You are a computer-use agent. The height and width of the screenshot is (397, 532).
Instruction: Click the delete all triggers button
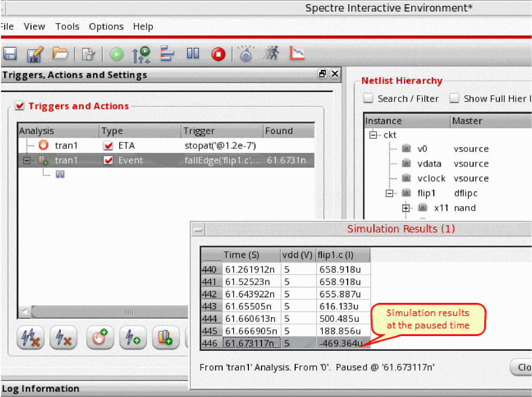point(30,337)
